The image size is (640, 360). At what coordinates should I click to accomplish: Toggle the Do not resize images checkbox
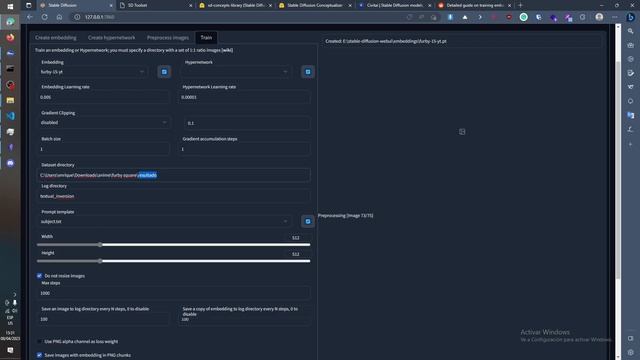tap(40, 276)
